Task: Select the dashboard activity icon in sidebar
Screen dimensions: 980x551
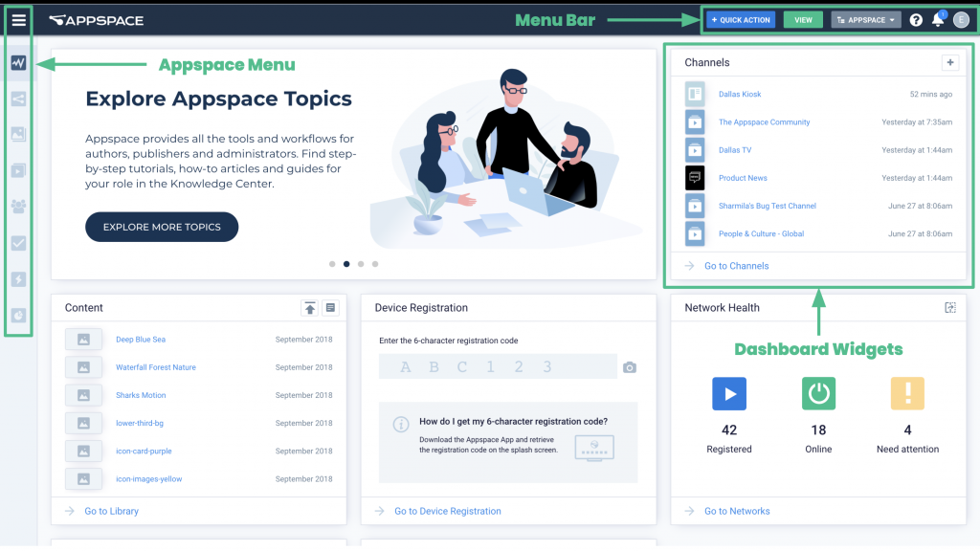Action: point(18,62)
